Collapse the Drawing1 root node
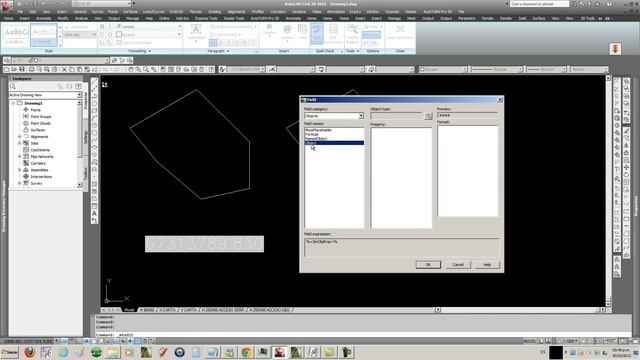 tap(13, 103)
